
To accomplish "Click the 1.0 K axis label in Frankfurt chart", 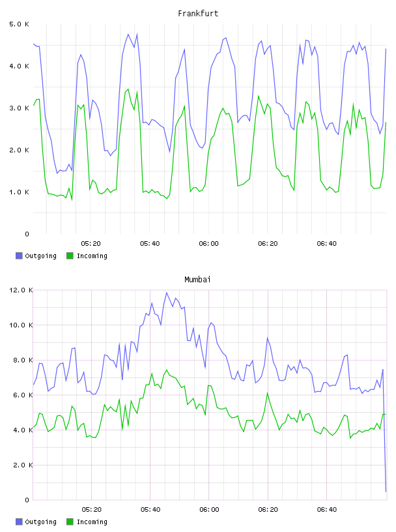I will point(20,192).
